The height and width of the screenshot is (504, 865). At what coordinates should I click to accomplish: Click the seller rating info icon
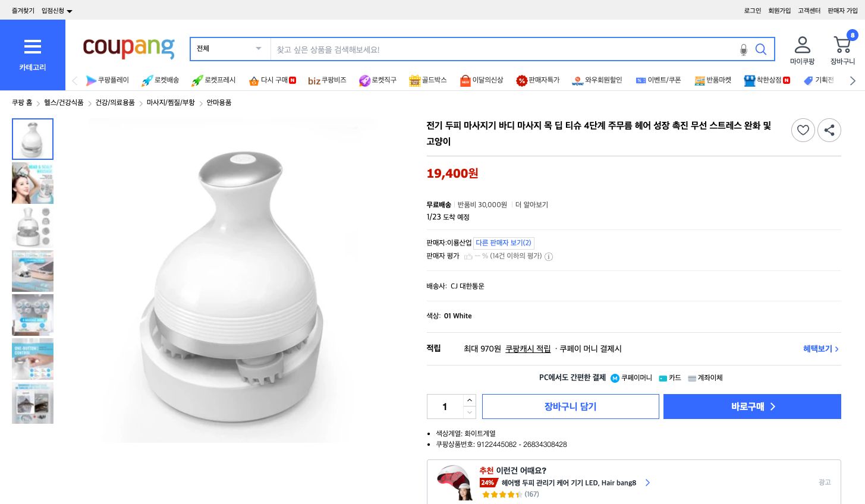click(x=548, y=257)
